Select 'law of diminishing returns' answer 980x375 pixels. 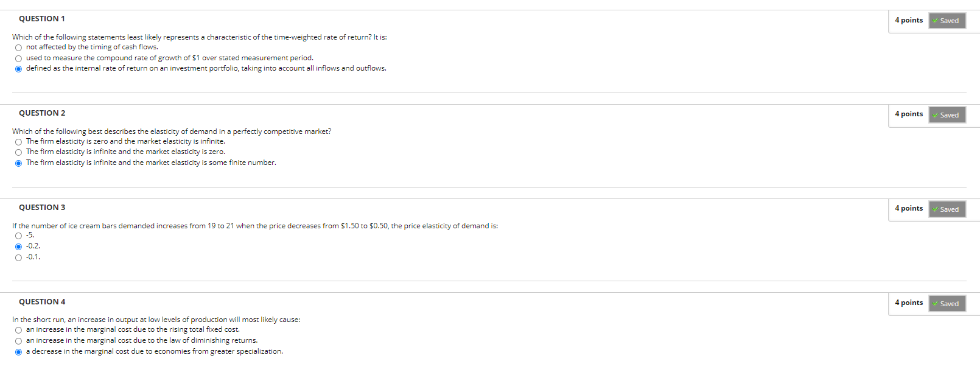click(18, 341)
